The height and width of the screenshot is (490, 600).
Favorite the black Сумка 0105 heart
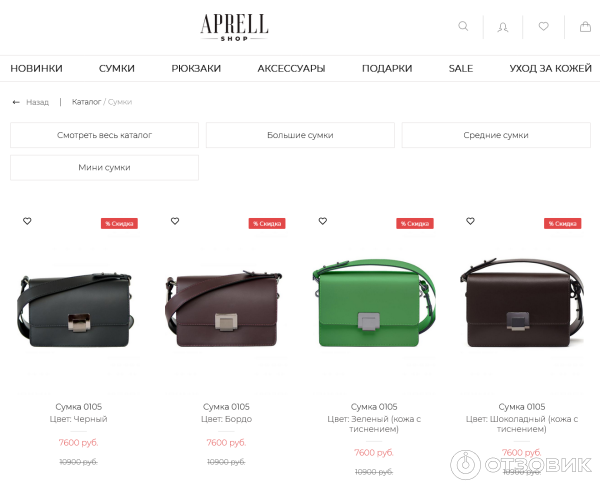(27, 221)
